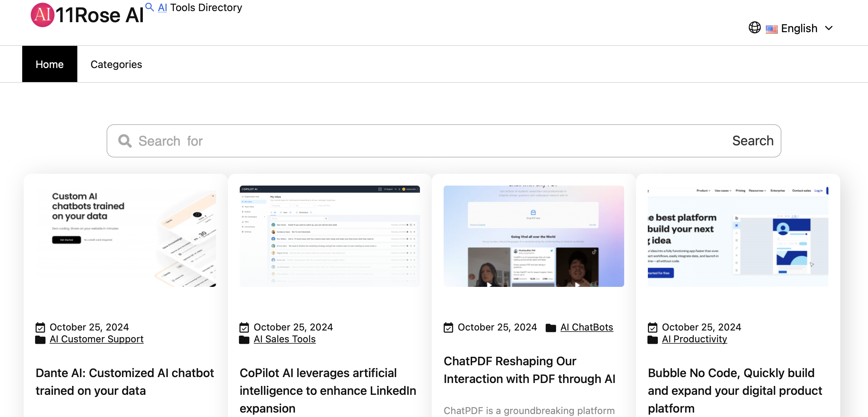This screenshot has width=868, height=417.
Task: Click the 11Rose AI round logo icon
Action: (x=43, y=15)
